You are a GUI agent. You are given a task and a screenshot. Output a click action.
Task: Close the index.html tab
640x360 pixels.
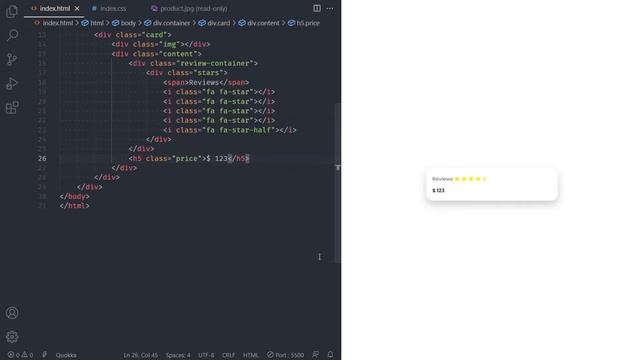[77, 9]
